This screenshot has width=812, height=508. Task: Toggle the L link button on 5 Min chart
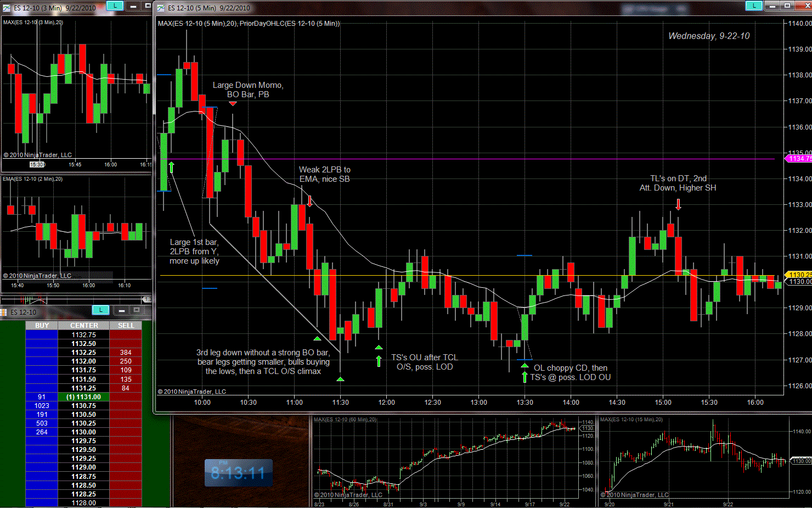coord(754,6)
